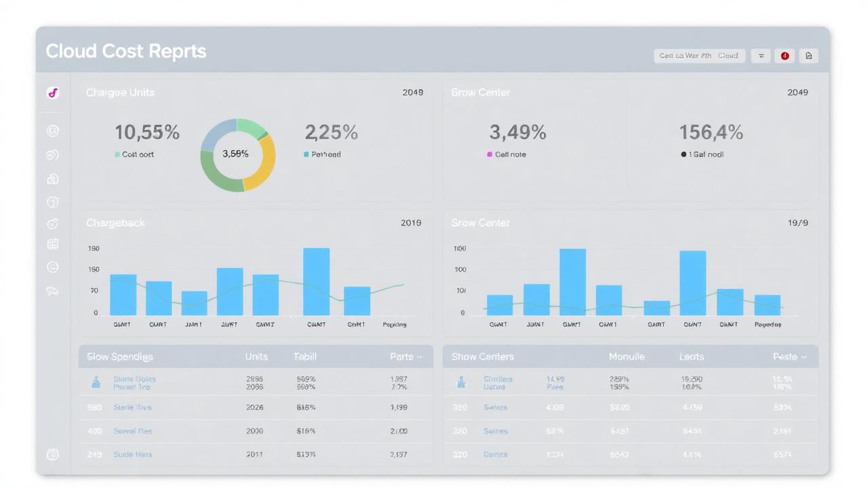Click the yellow segment of the donut chart
Screen dimensions: 868x488
coord(267,159)
